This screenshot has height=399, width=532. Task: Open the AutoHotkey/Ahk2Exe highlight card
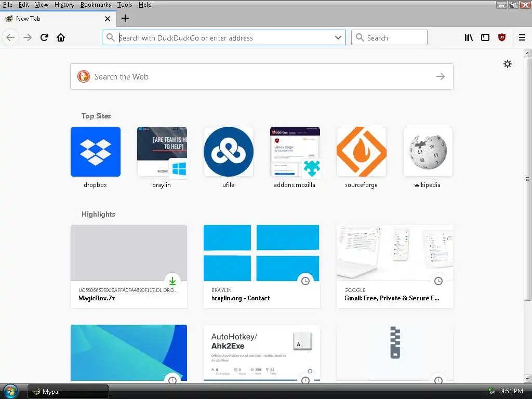point(262,353)
